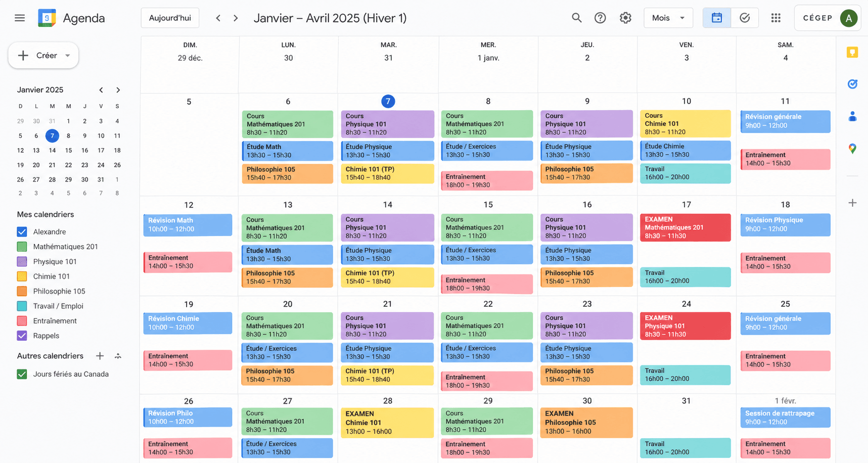Expand the Créer button dropdown arrow
Viewport: 868px width, 463px height.
tap(67, 56)
